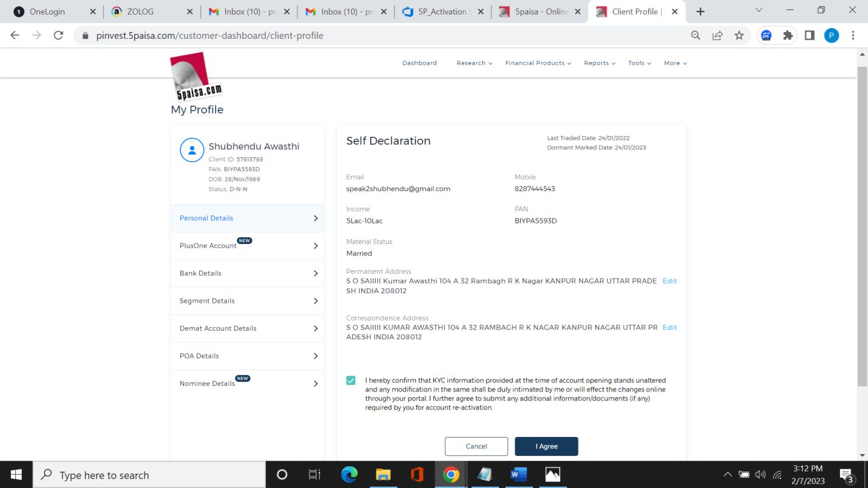The image size is (868, 488).
Task: Open the Office app on taskbar
Action: tap(417, 475)
